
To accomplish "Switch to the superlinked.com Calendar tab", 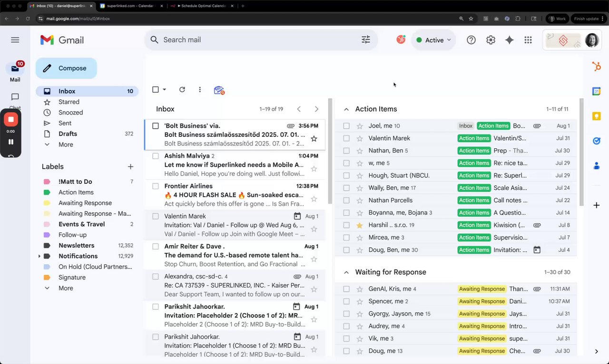I will pyautogui.click(x=129, y=6).
